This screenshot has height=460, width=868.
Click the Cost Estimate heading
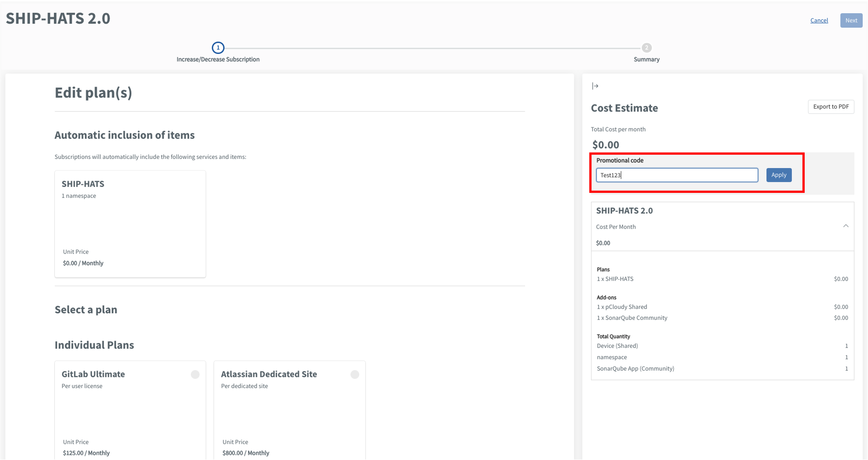[x=624, y=108]
